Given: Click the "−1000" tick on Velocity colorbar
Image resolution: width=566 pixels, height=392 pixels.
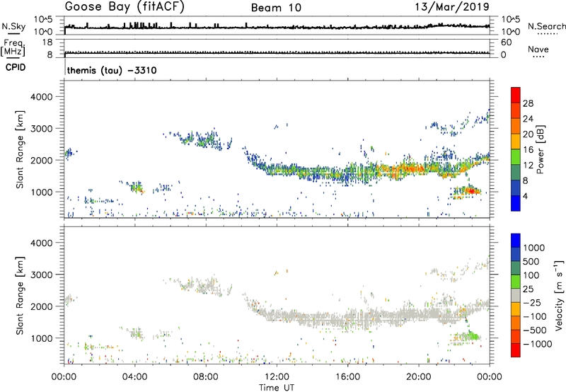Looking at the screenshot, I should (537, 344).
